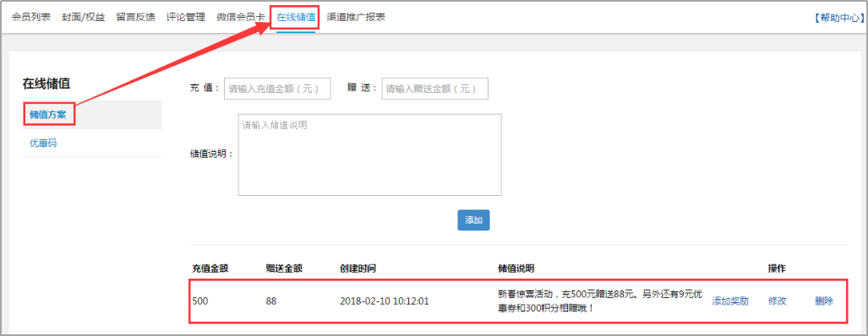The height and width of the screenshot is (336, 868).
Task: Click the 赠送金额 column header
Action: 284,268
